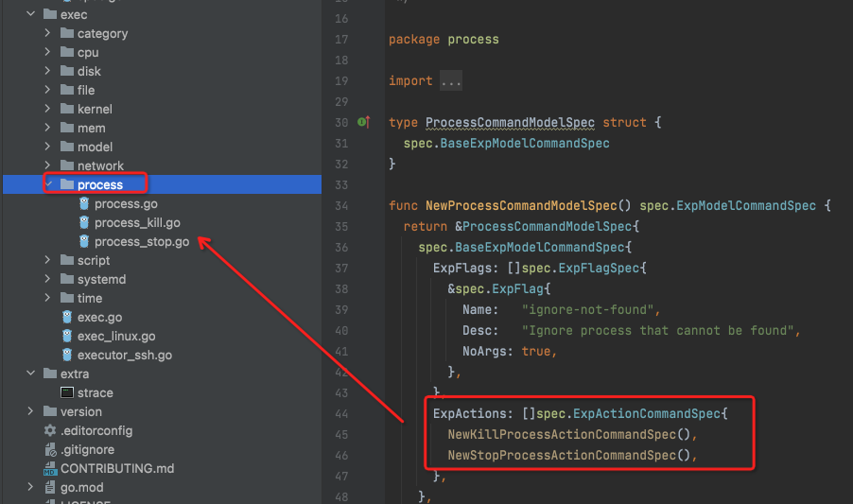Expand the folded import block
Image resolution: width=853 pixels, height=504 pixels.
(x=451, y=81)
